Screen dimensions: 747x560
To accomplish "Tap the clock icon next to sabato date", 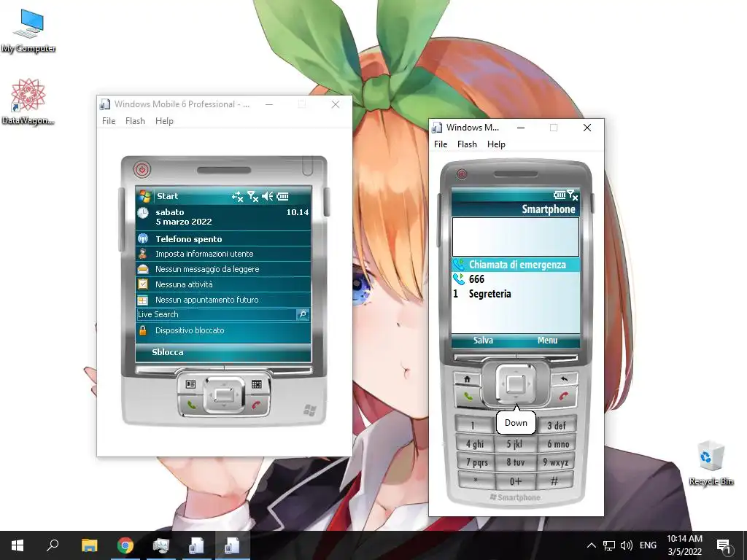I will pos(143,213).
